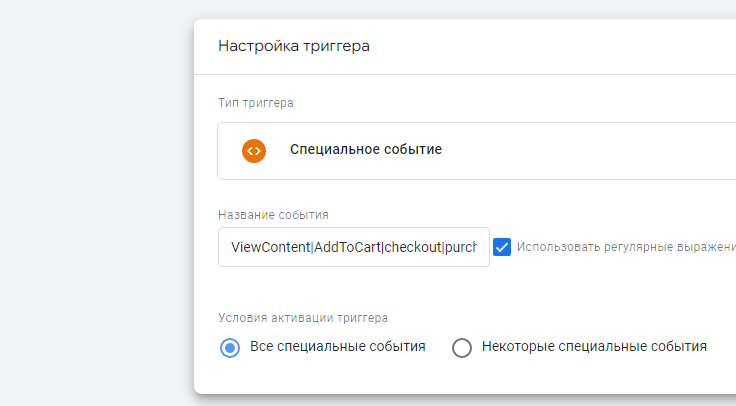Click the Настройка триггера card heading
736x406 pixels.
(x=294, y=46)
